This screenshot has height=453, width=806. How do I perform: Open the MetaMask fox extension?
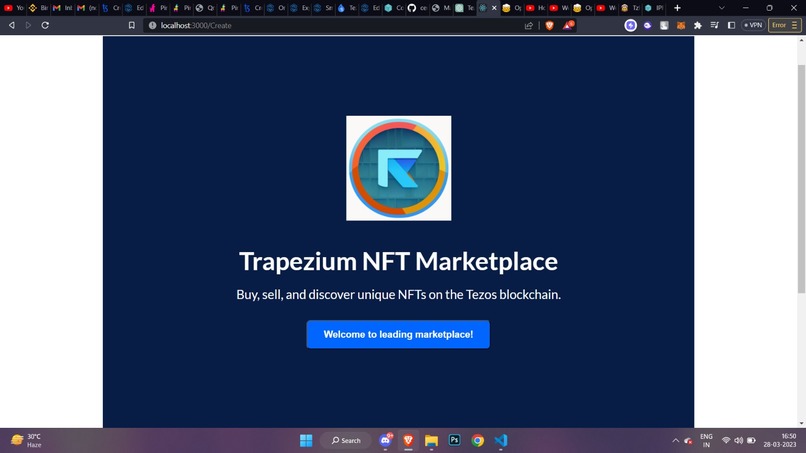tap(681, 25)
